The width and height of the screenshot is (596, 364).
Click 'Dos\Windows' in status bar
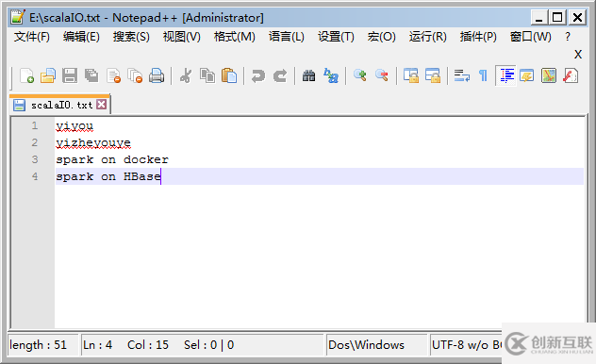pyautogui.click(x=367, y=345)
